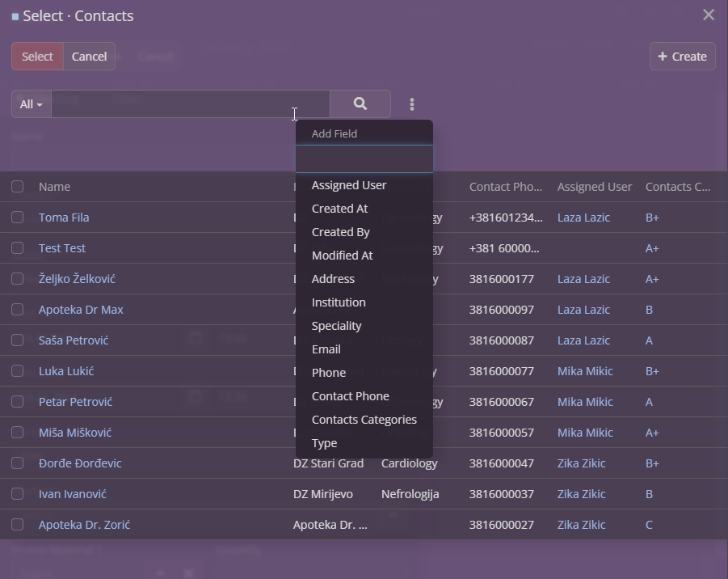
Task: Choose Institution in Add Field menu
Action: (x=364, y=302)
